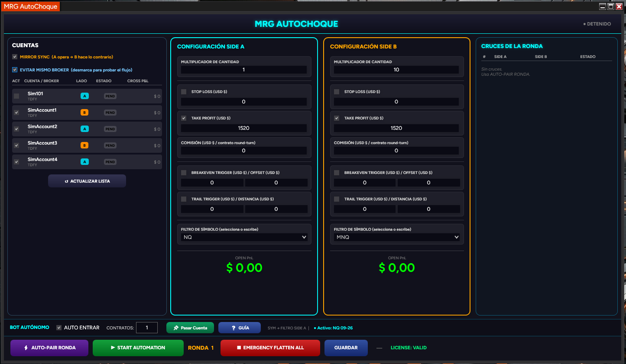Click the Side A Open PnL value
626x364 pixels.
click(244, 267)
